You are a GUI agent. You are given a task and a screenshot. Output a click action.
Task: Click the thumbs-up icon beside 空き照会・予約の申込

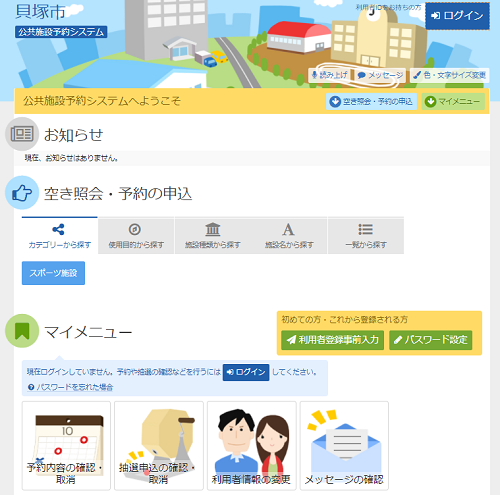[x=22, y=193]
